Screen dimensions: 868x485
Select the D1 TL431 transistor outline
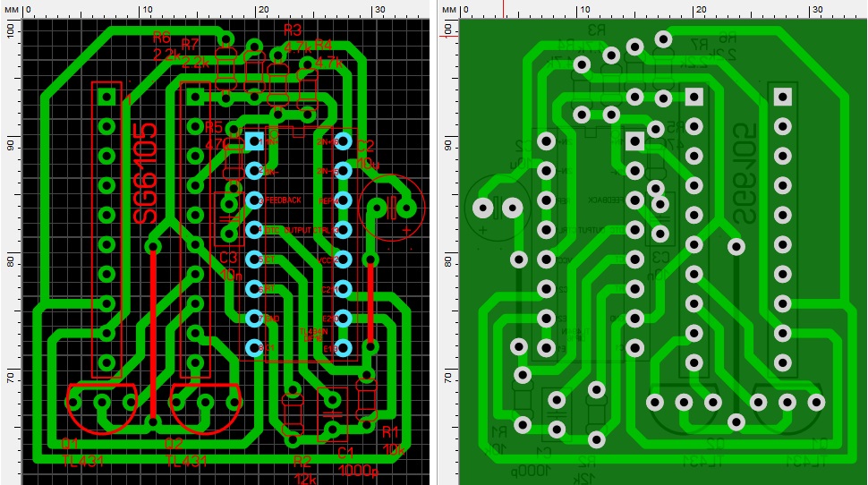click(x=101, y=407)
